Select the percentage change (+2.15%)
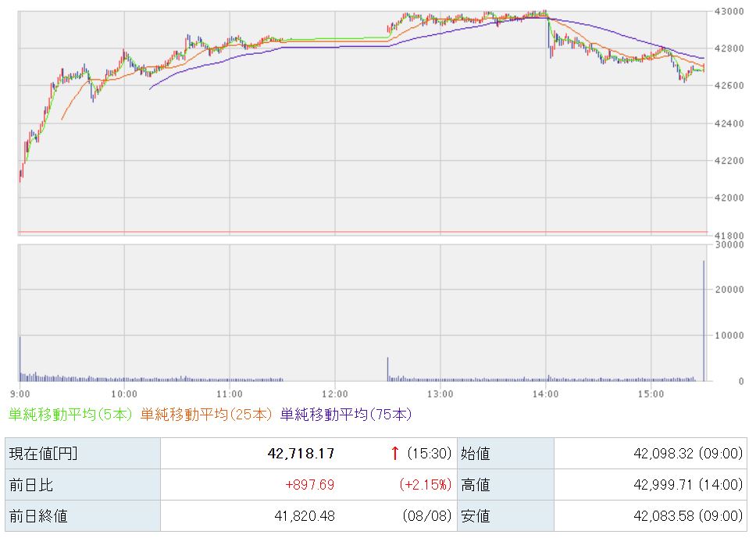 (x=426, y=484)
